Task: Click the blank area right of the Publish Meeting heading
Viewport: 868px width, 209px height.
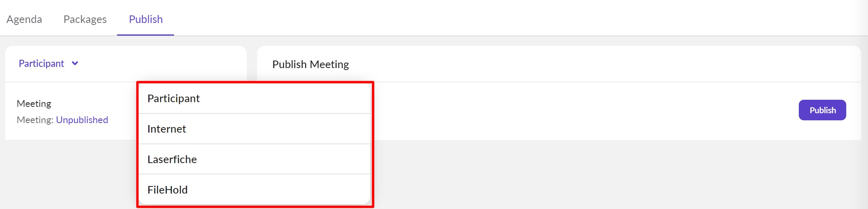Action: (x=593, y=64)
